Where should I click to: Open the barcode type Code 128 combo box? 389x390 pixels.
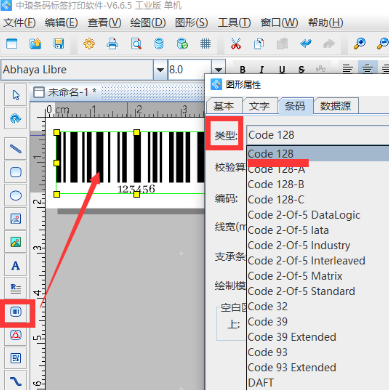tap(317, 135)
